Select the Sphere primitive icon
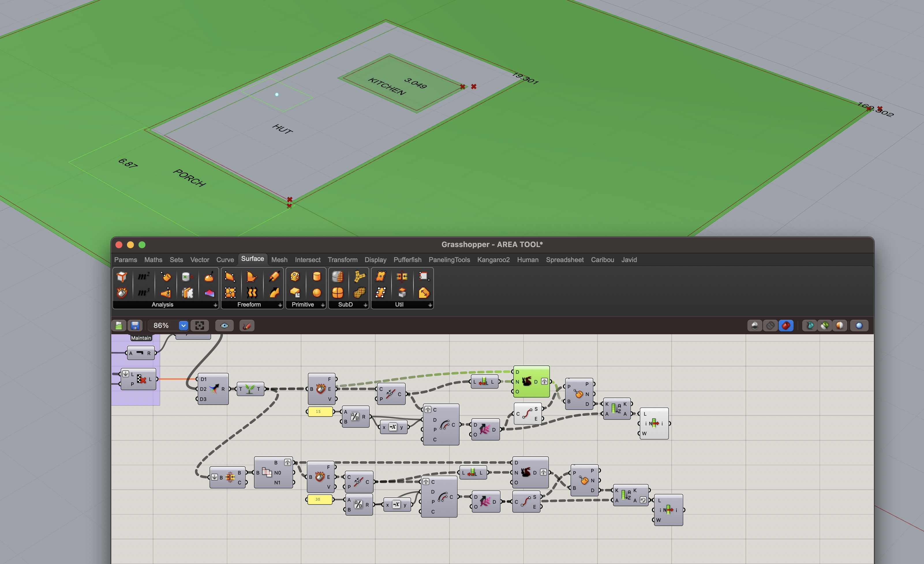The width and height of the screenshot is (924, 564). tap(317, 292)
